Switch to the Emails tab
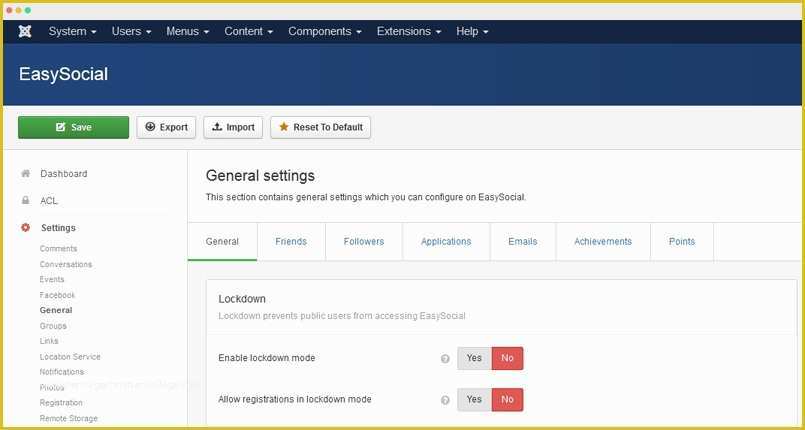The width and height of the screenshot is (805, 430). (523, 242)
